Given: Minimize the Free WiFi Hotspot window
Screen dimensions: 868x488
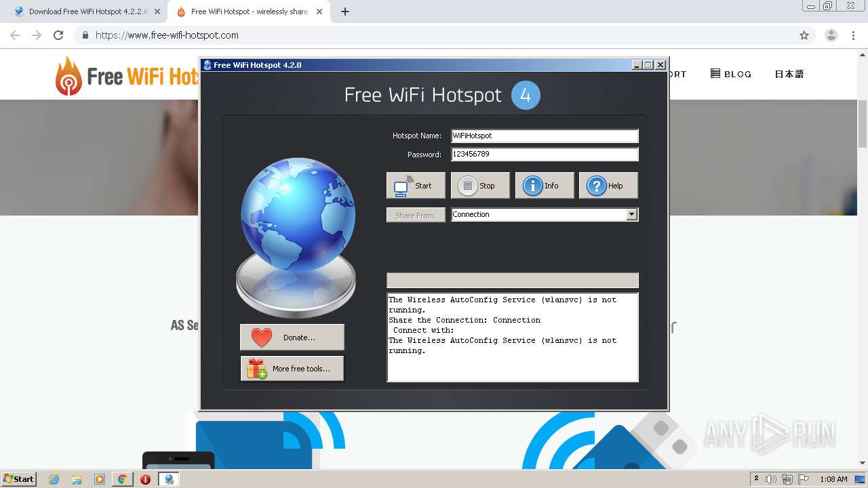Looking at the screenshot, I should 637,65.
